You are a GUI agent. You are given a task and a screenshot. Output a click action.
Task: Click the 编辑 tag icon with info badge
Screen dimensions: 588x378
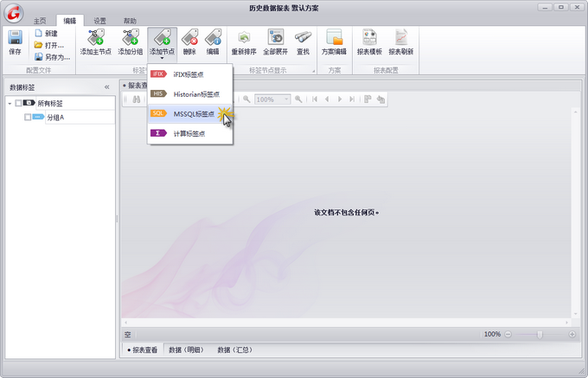click(213, 37)
